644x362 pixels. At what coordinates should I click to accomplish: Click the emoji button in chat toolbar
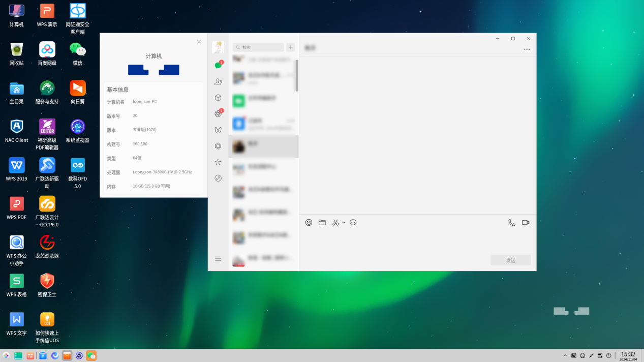coord(309,223)
